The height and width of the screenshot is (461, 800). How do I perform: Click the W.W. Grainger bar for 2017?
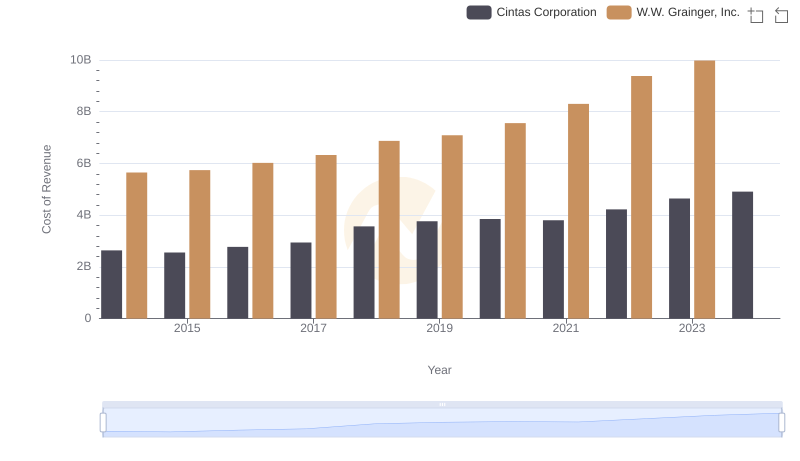click(326, 237)
